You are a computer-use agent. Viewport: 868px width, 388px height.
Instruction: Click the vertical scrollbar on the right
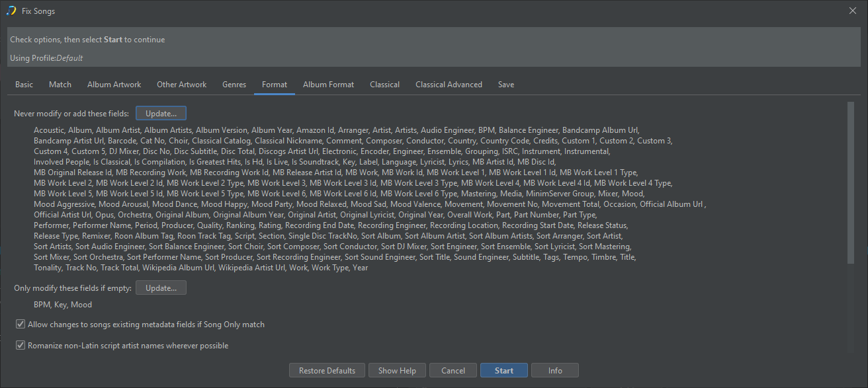click(850, 182)
